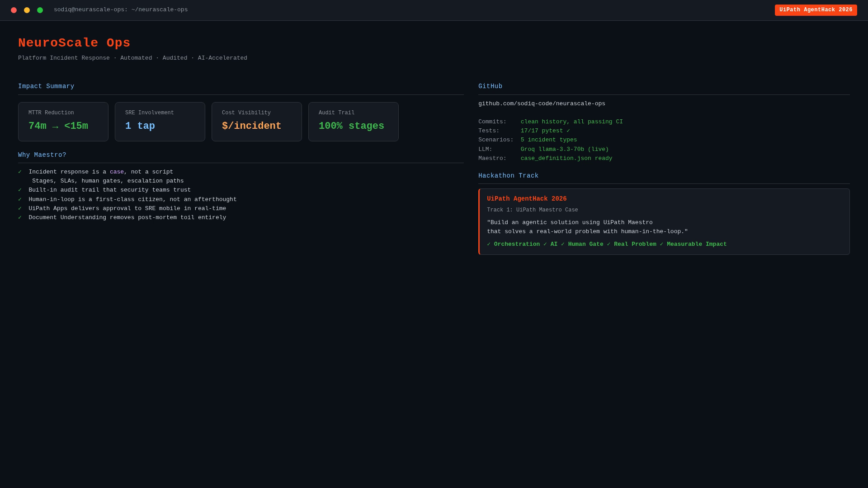
Task: Click the Orchestration criterion
Action: (517, 244)
